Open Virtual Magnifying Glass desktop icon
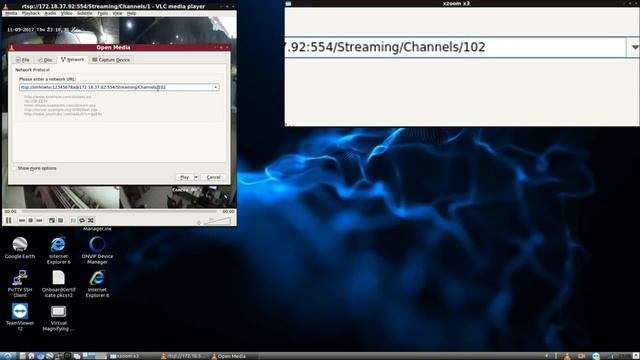Viewport: 640px width, 360px height. pyautogui.click(x=58, y=317)
